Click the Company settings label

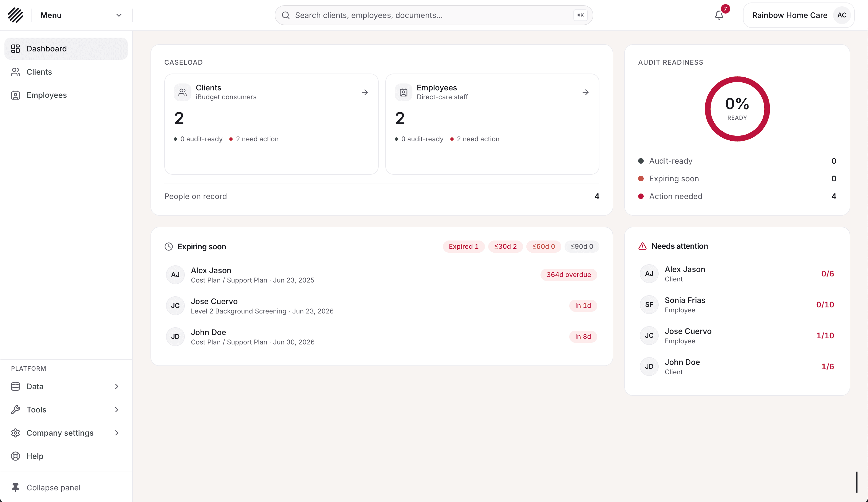click(x=60, y=433)
